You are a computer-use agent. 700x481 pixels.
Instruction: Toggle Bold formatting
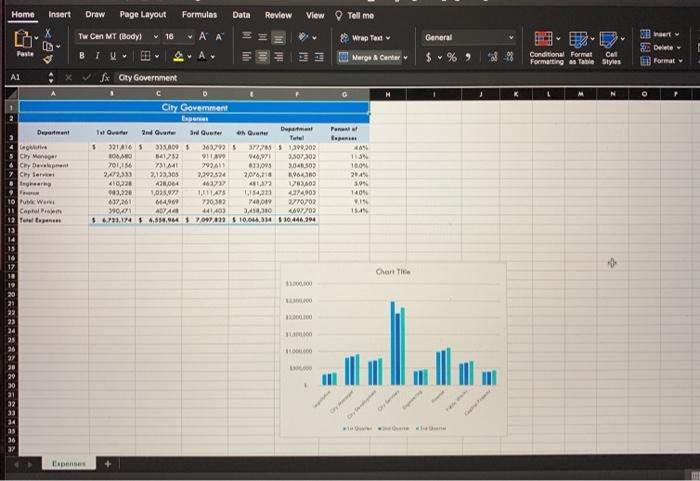82,56
